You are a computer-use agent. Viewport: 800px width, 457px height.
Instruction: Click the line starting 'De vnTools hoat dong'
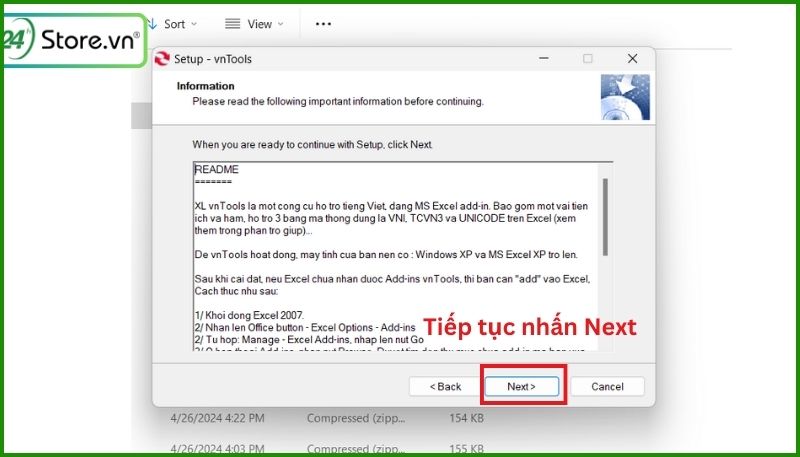click(386, 254)
